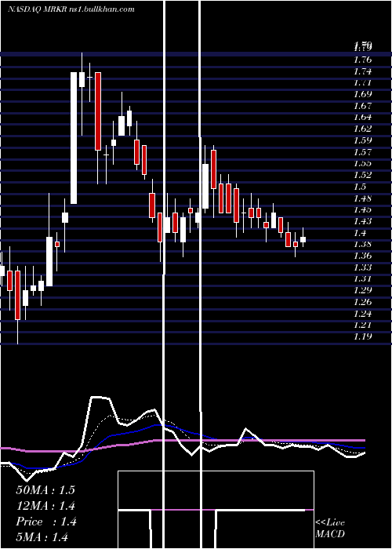Screen dimensions: 392x549
Task: Click the 1.62 price axis label
Action: tap(362, 129)
